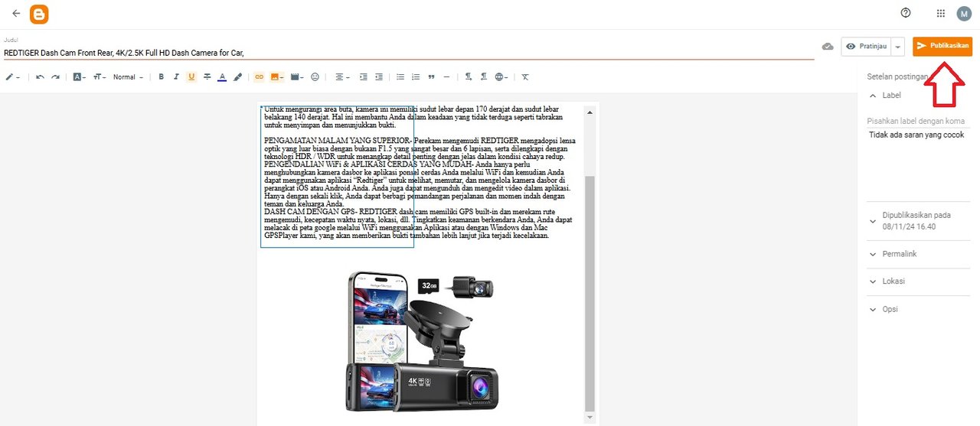Click the editor vertical scrollbar thumb
Image resolution: width=980 pixels, height=426 pixels.
pos(589,292)
